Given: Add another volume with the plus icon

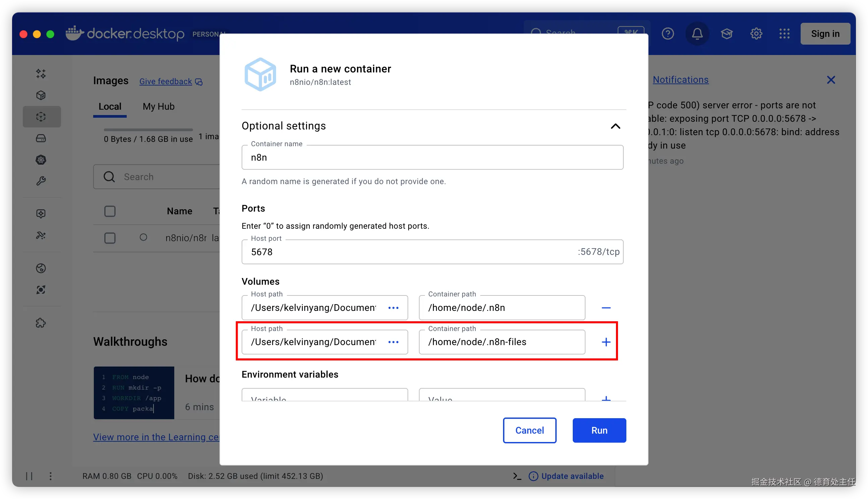Looking at the screenshot, I should pyautogui.click(x=606, y=342).
